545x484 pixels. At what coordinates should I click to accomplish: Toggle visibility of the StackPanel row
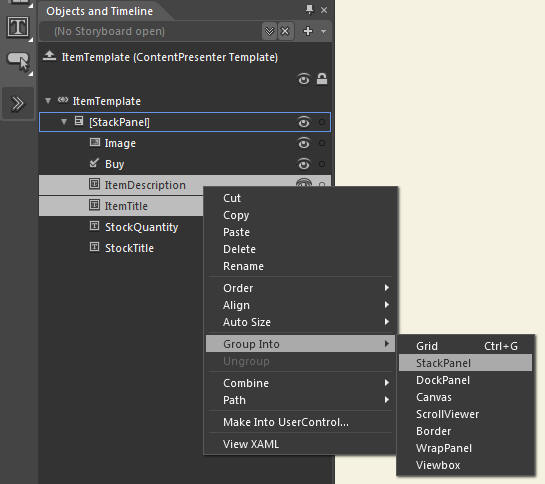click(x=304, y=122)
